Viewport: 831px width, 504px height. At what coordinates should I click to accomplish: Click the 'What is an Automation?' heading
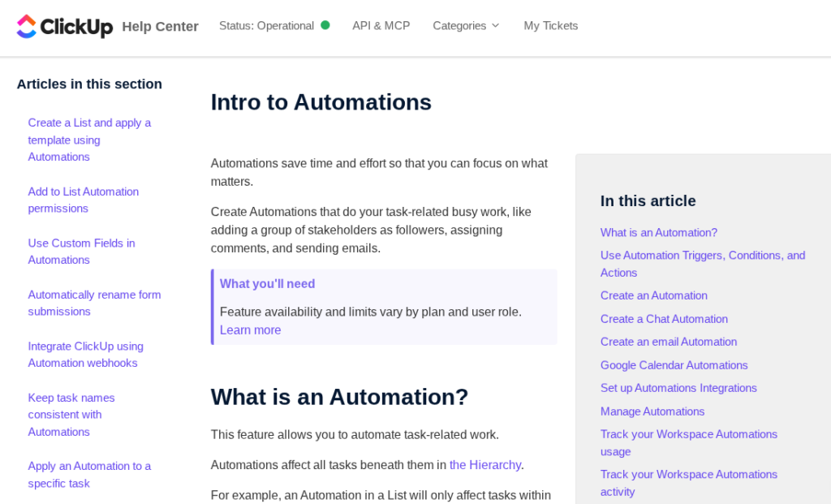[x=340, y=396]
